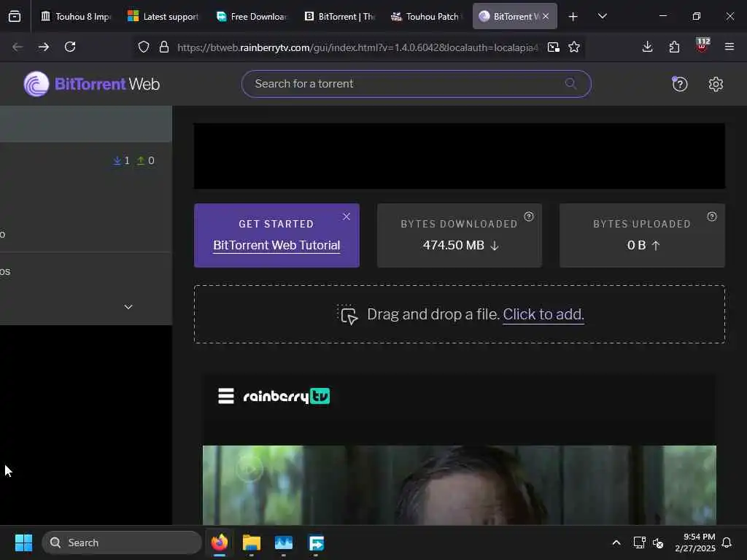Open the taskbar clock and date
The height and width of the screenshot is (560, 747).
[x=695, y=542]
